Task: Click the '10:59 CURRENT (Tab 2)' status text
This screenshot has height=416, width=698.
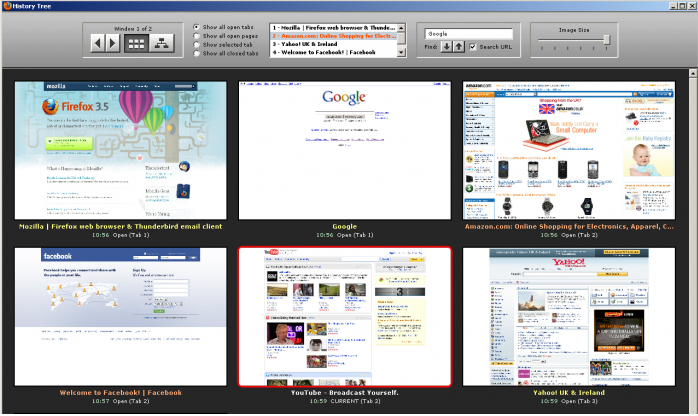Action: click(x=345, y=401)
